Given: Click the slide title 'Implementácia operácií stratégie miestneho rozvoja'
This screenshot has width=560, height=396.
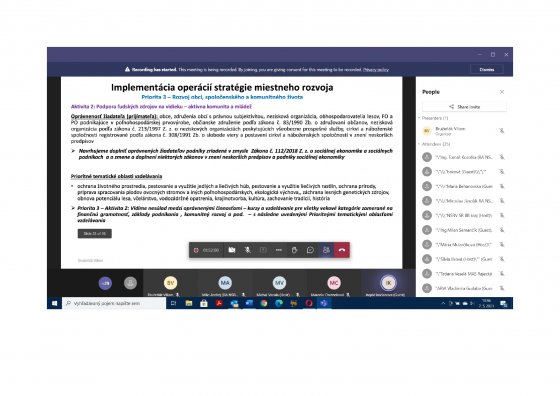Looking at the screenshot, I should coord(222,87).
